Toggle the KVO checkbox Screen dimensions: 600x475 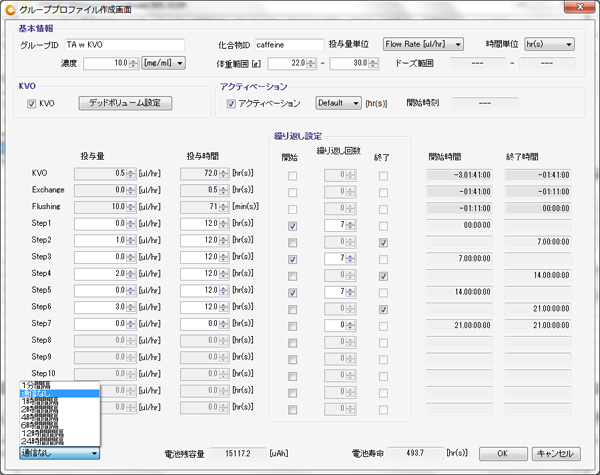click(31, 104)
